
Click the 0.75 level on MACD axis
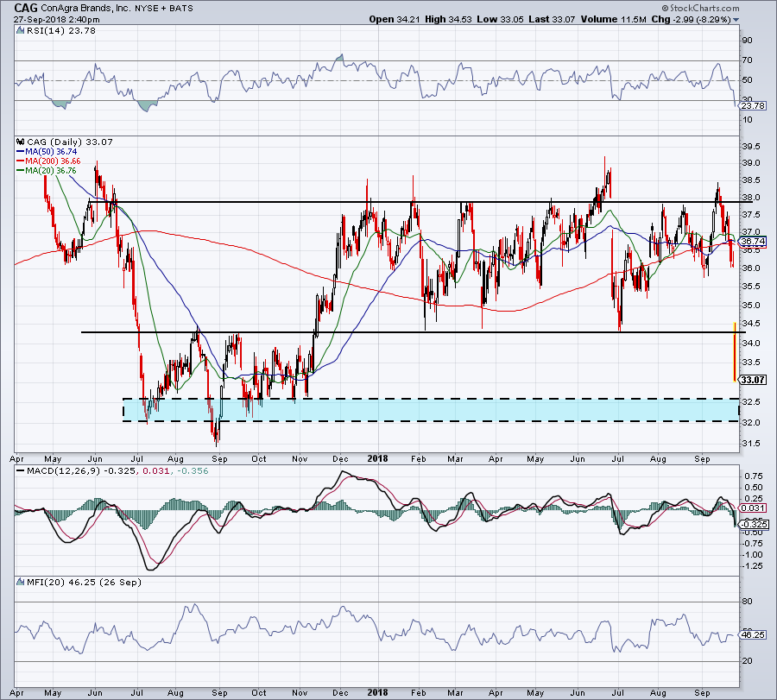pyautogui.click(x=754, y=476)
